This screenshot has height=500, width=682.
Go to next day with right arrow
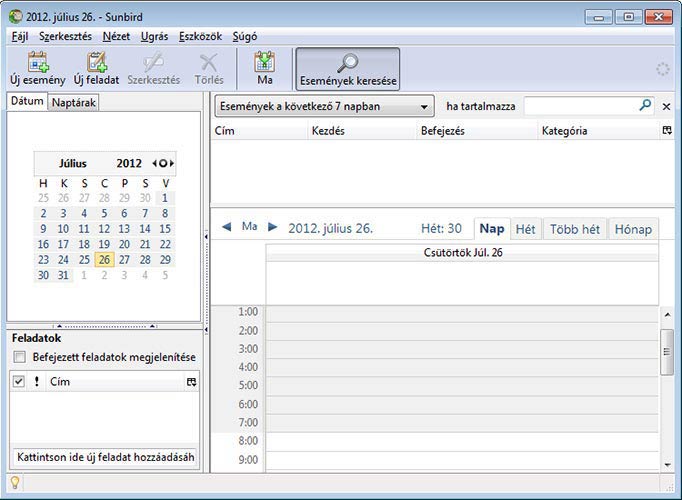(x=272, y=227)
